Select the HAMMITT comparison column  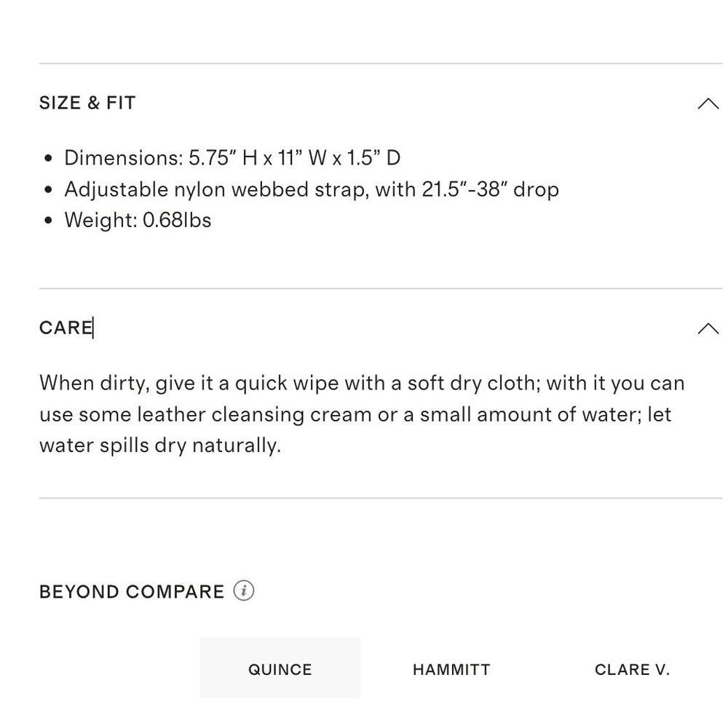451,670
